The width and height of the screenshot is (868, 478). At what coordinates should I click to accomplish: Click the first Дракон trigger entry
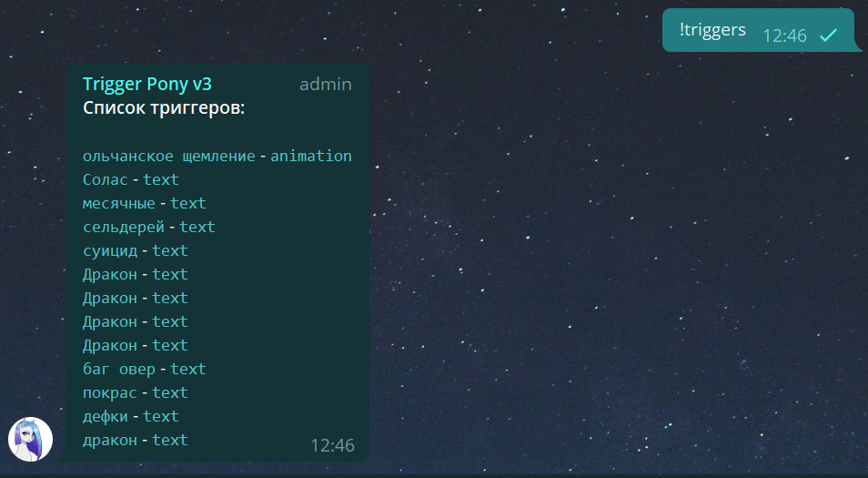pyautogui.click(x=109, y=275)
